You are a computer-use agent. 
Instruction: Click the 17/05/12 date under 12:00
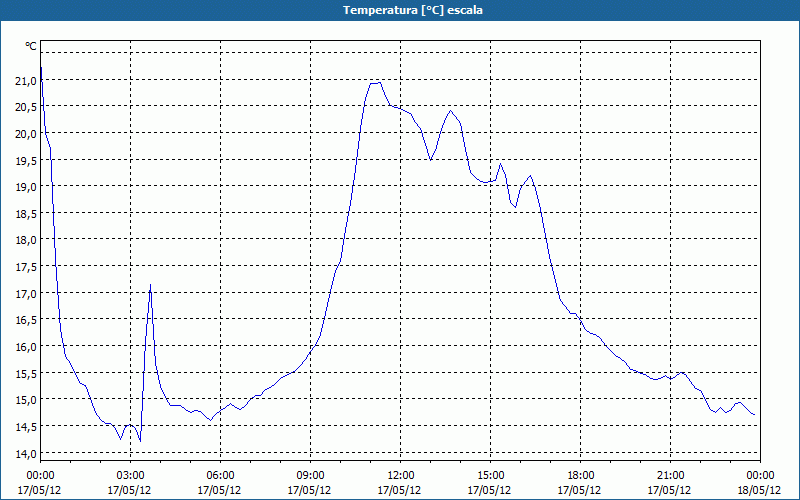pos(399,490)
